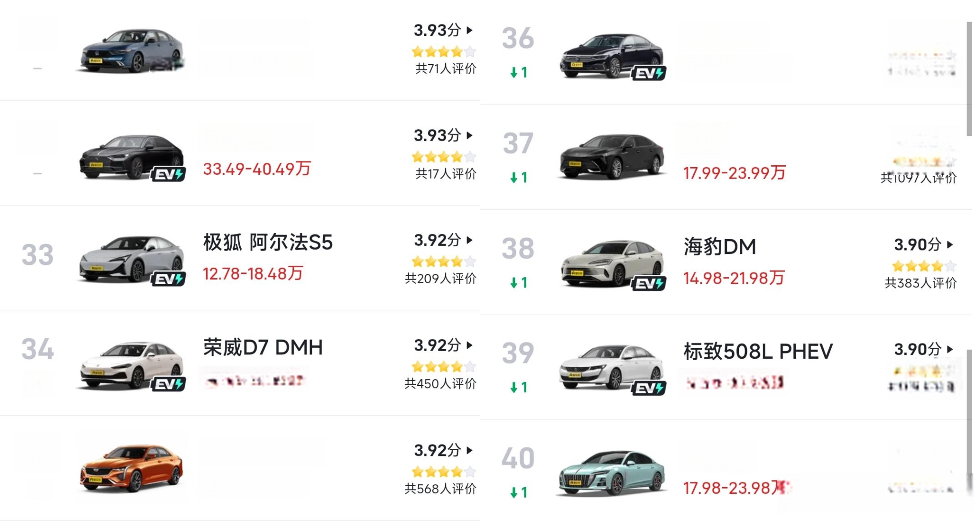Click star rating of 极狐 阿尔法S5
The width and height of the screenshot is (980, 523).
click(444, 261)
